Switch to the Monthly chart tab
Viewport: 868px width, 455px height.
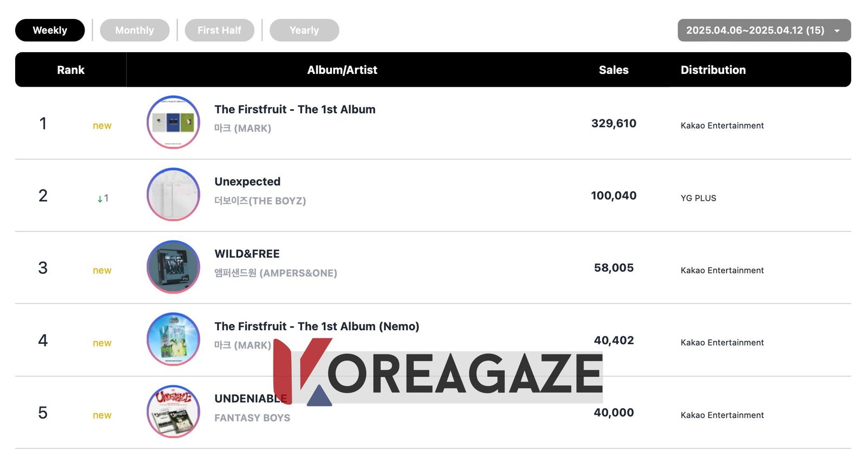135,30
